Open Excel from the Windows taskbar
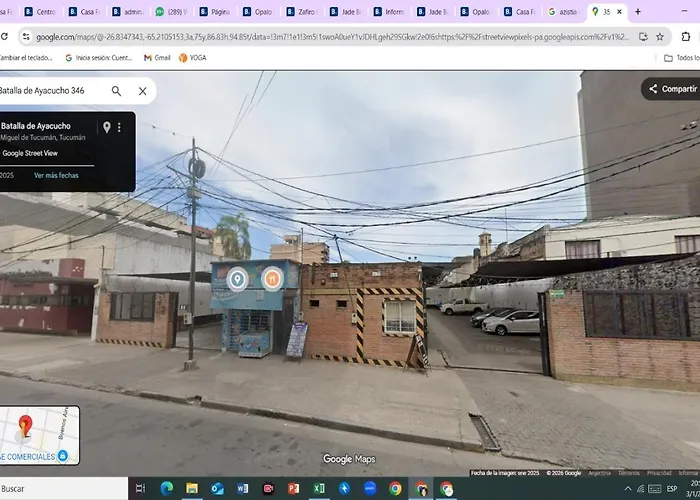Viewport: 700px width, 500px height. tap(319, 489)
